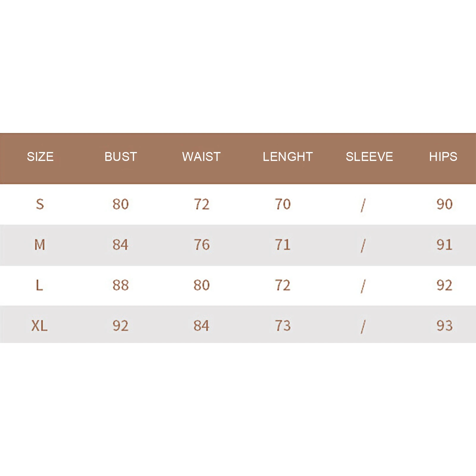Select the hips value 90 for size S
This screenshot has height=476, width=476.
coord(444,204)
